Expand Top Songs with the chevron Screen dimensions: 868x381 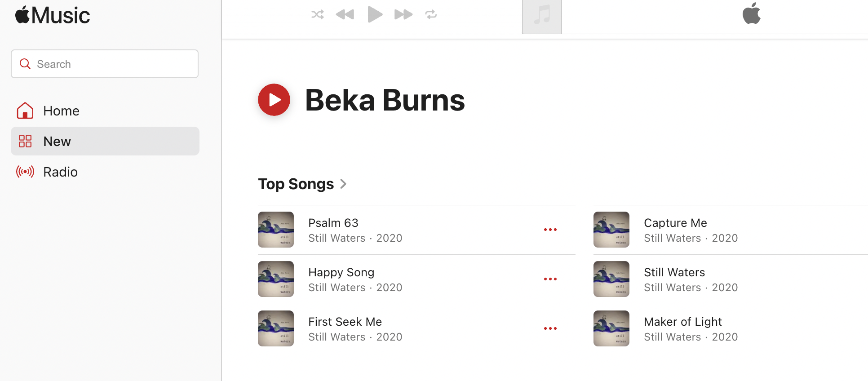343,184
